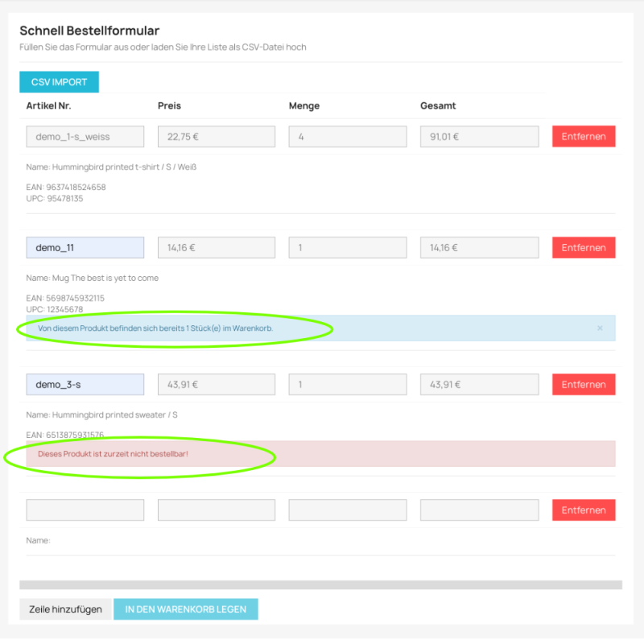
Task: Click Entfernen on the demo_1-s_weiss row
Action: coord(583,136)
